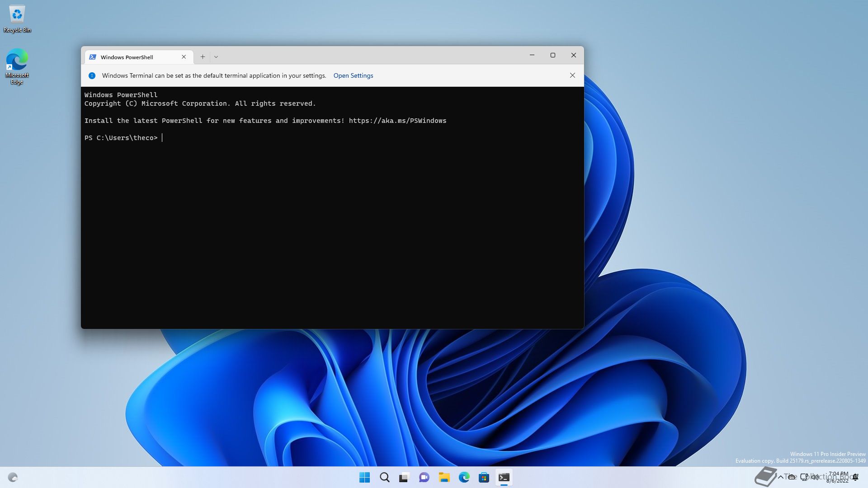Open the Chat (Teams) taskbar icon
868x488 pixels.
tap(424, 477)
